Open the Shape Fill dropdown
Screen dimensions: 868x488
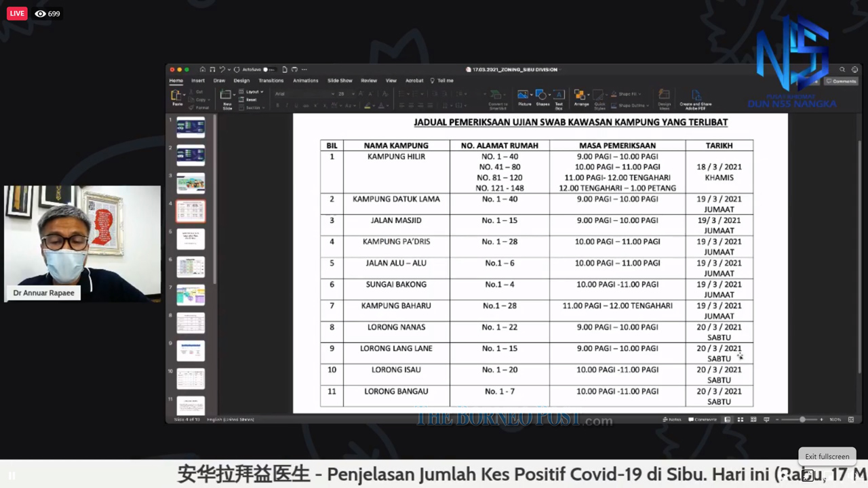tap(626, 94)
